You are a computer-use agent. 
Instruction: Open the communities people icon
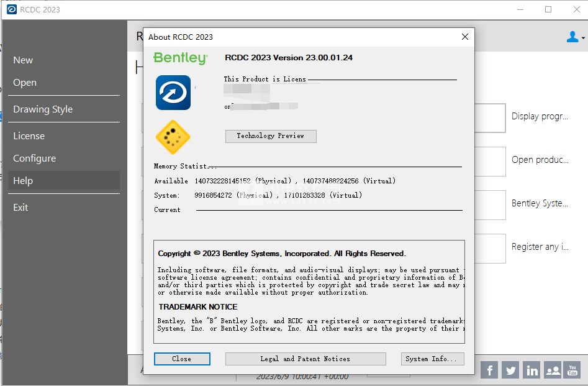click(x=553, y=370)
